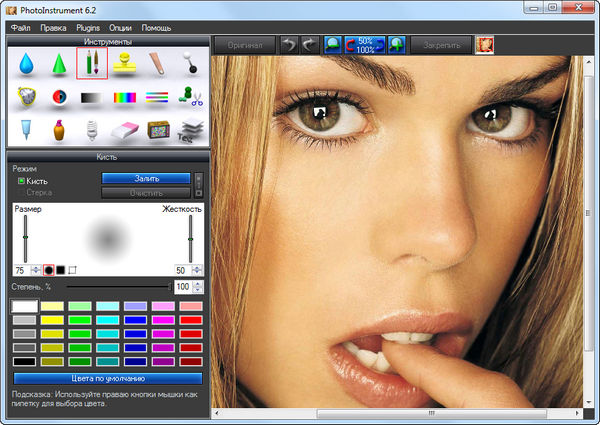The width and height of the screenshot is (600, 425).
Task: Select the hollow square brush shape
Action: [72, 270]
